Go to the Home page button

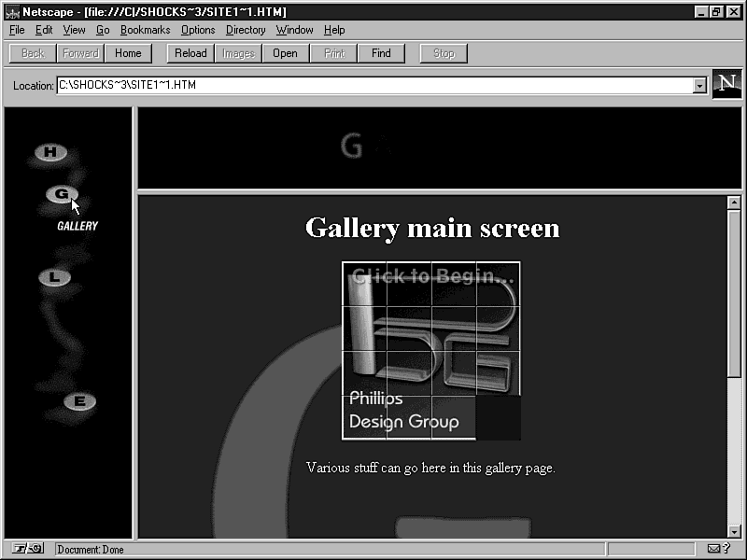128,53
